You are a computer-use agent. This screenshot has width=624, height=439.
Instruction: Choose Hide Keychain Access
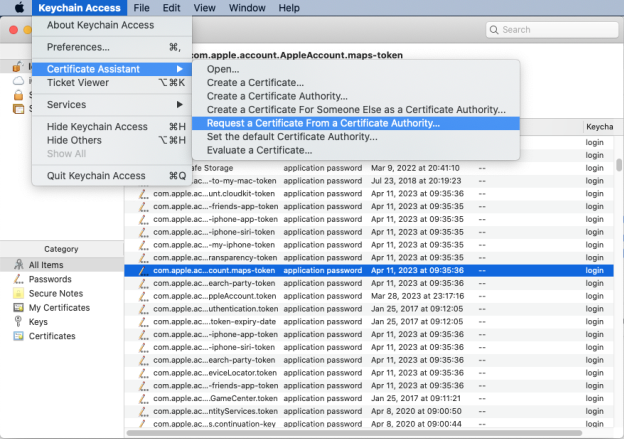pyautogui.click(x=112, y=127)
